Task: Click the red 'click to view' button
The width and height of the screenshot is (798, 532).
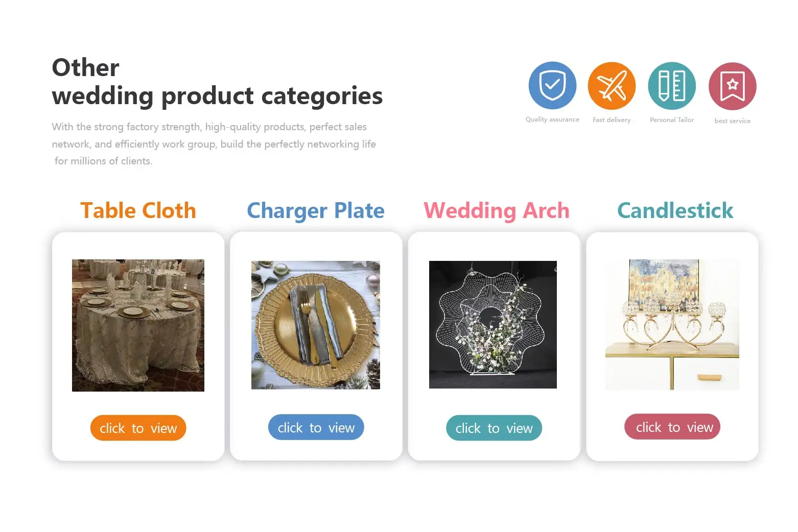Action: point(672,427)
